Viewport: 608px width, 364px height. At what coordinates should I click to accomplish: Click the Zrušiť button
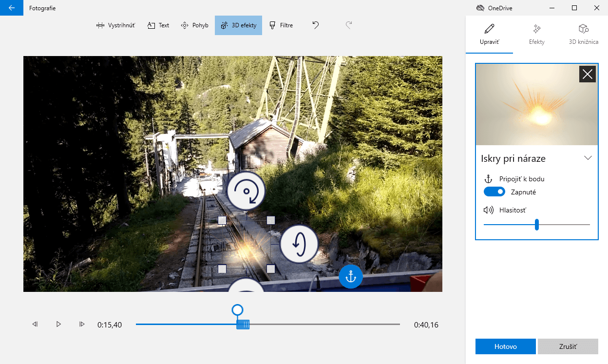pyautogui.click(x=568, y=346)
